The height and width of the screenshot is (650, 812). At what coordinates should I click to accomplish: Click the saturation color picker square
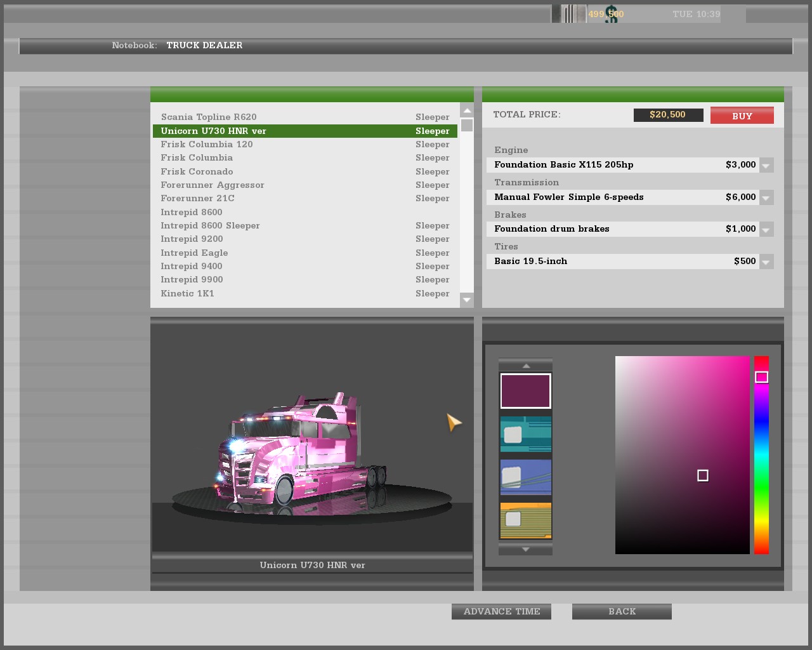[x=682, y=454]
